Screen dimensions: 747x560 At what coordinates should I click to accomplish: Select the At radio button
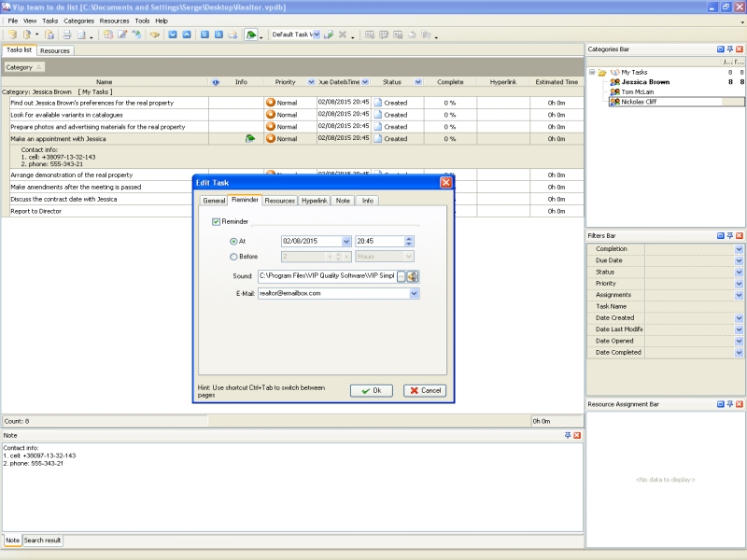(233, 241)
